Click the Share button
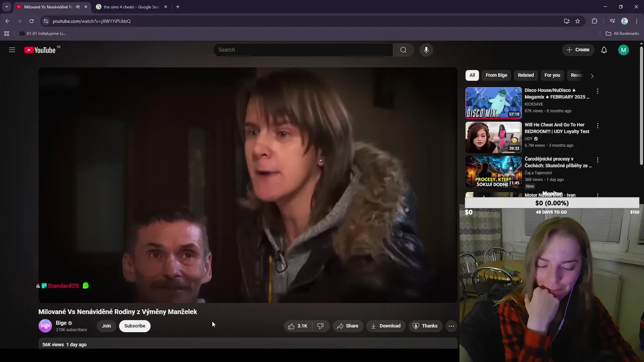This screenshot has width=644, height=362. click(348, 326)
